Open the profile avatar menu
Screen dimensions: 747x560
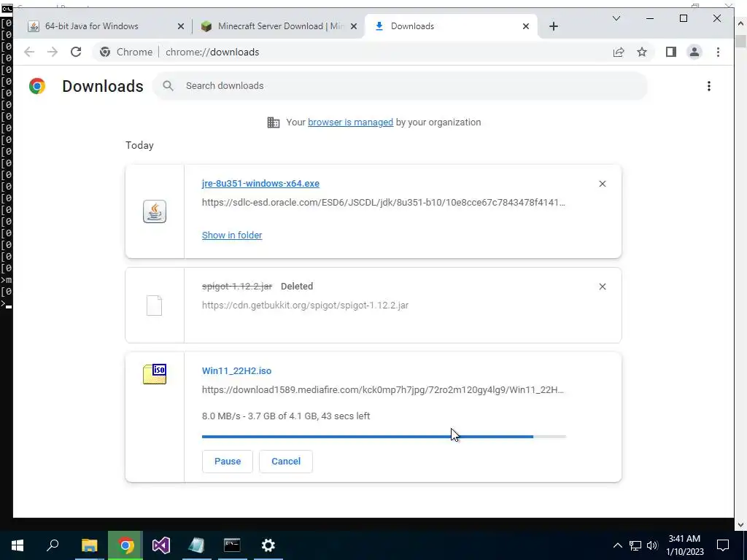coord(694,52)
